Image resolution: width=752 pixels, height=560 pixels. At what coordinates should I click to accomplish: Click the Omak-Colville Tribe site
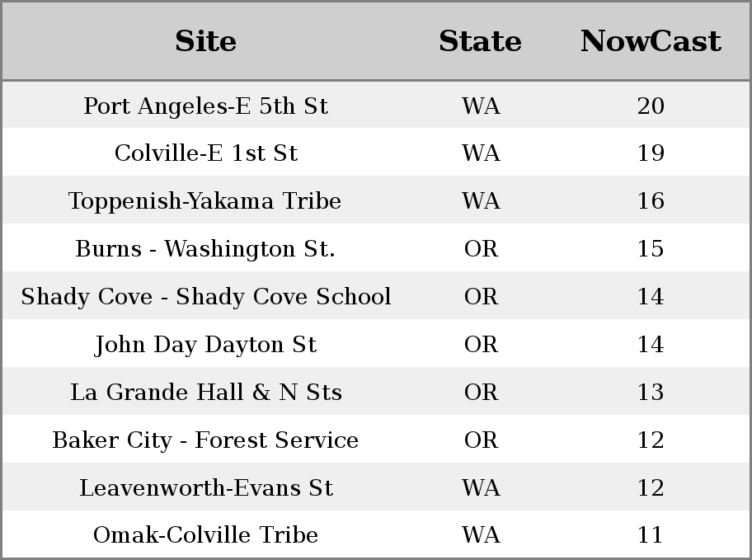(205, 534)
